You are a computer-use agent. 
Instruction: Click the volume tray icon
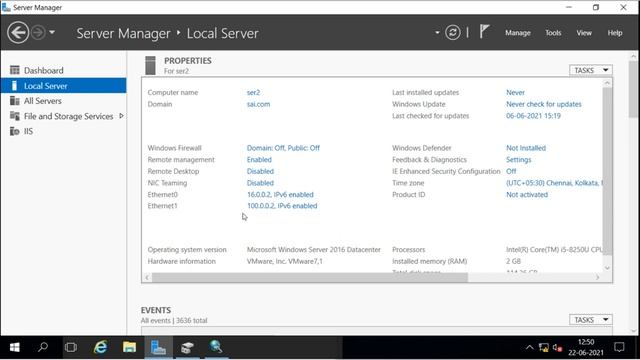[x=558, y=347]
